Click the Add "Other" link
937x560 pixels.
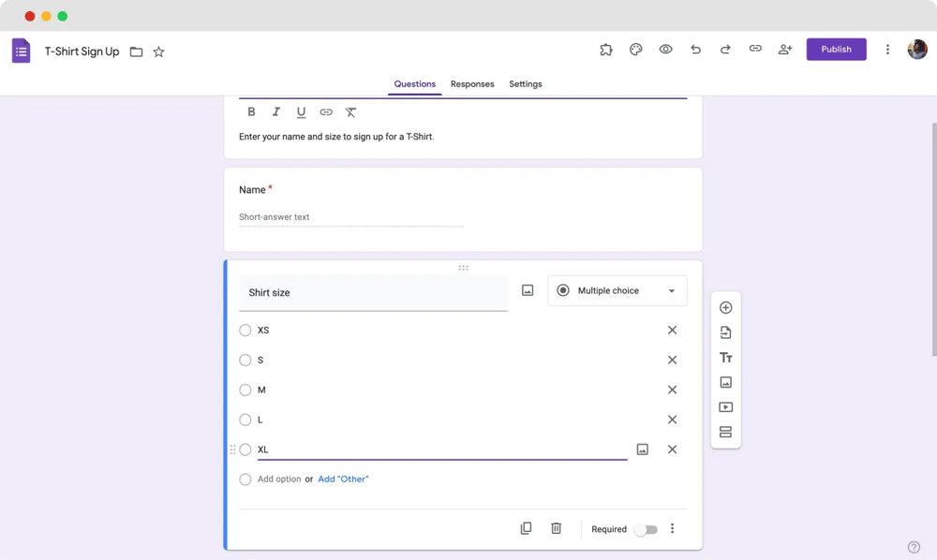(343, 479)
